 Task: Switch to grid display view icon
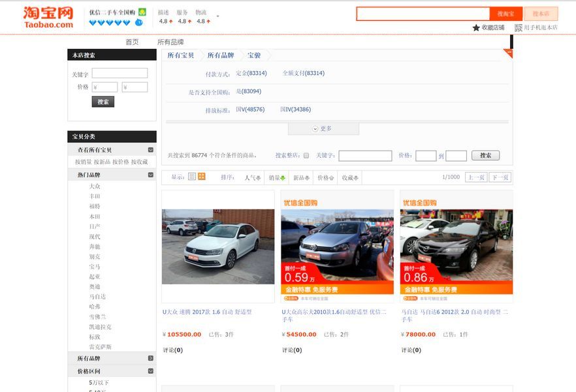click(202, 177)
